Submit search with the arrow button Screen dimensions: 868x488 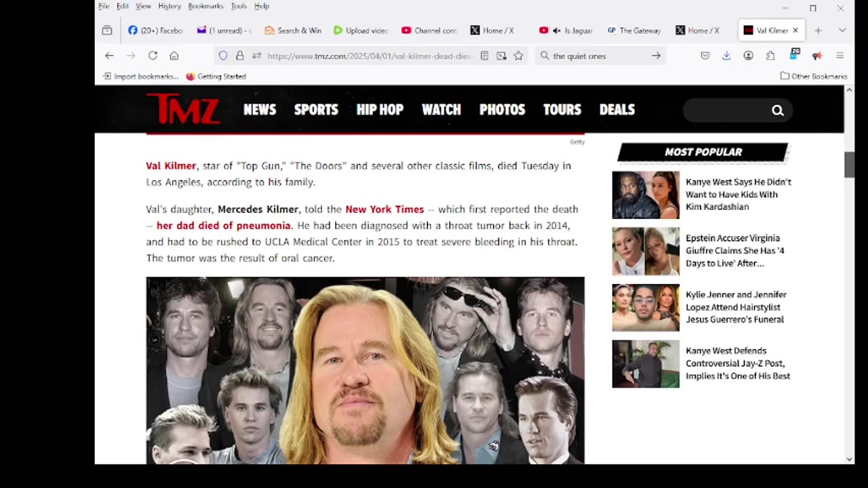click(656, 56)
